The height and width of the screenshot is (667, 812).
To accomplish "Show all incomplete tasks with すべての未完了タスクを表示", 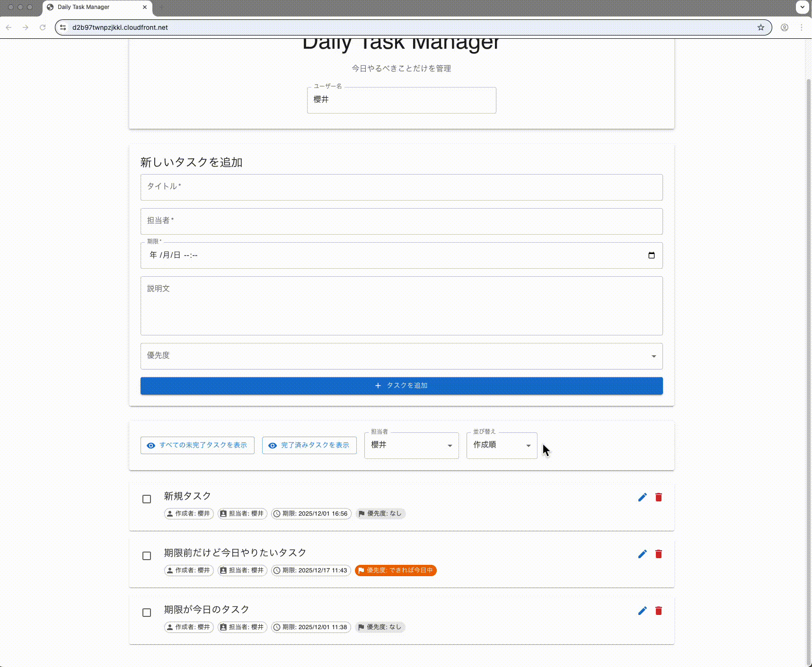I will click(197, 445).
